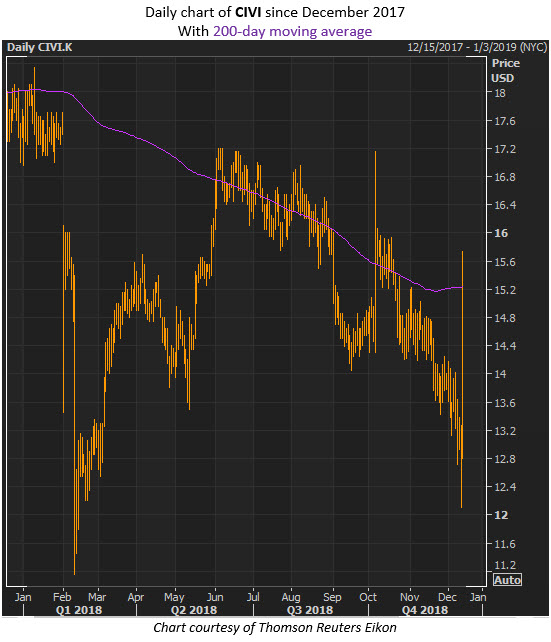The height and width of the screenshot is (642, 551).
Task: Click the Jun month label
Action: click(215, 597)
